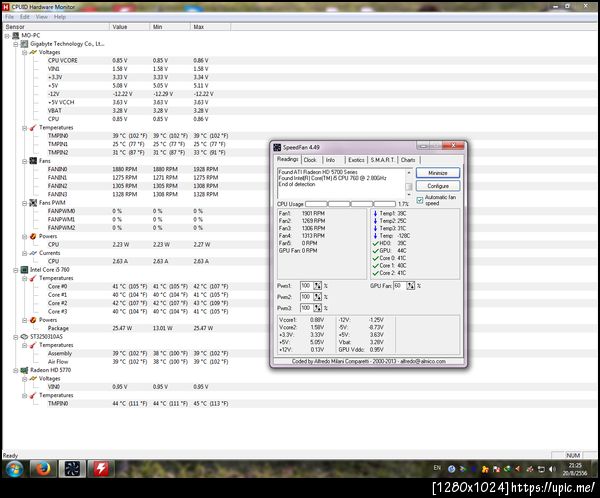Collapse the Fans group

click(x=24, y=161)
